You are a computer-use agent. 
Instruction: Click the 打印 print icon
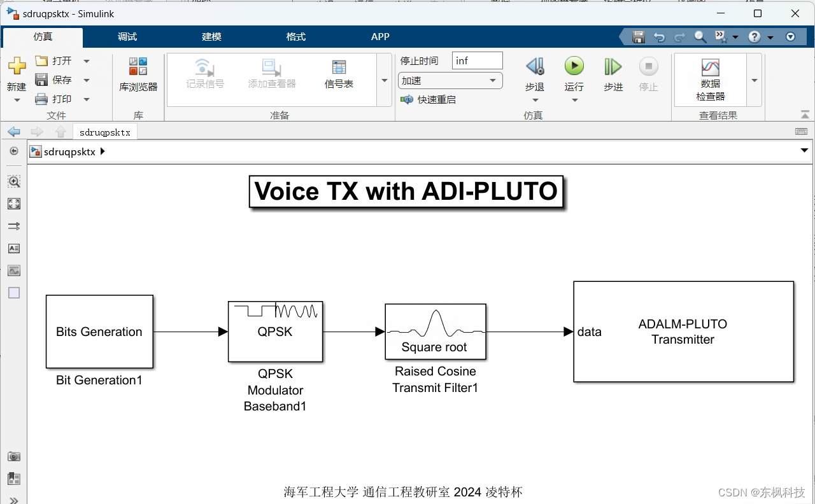(x=41, y=99)
